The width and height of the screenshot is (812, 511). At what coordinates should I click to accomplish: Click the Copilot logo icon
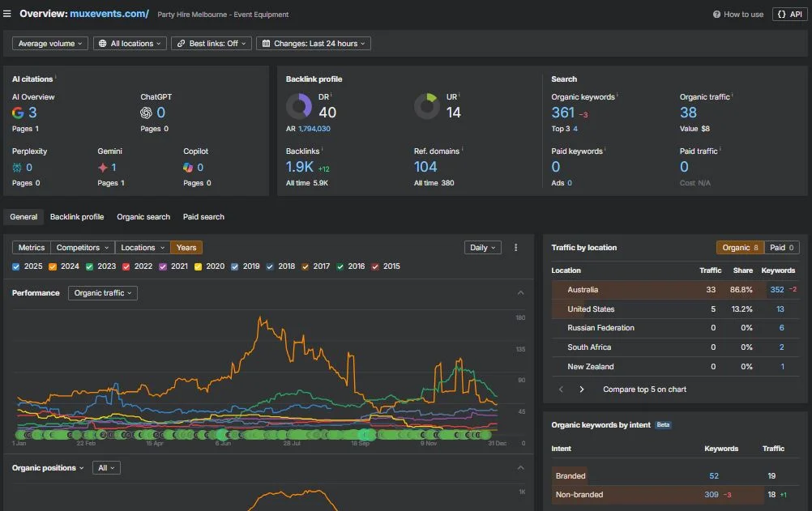click(188, 168)
